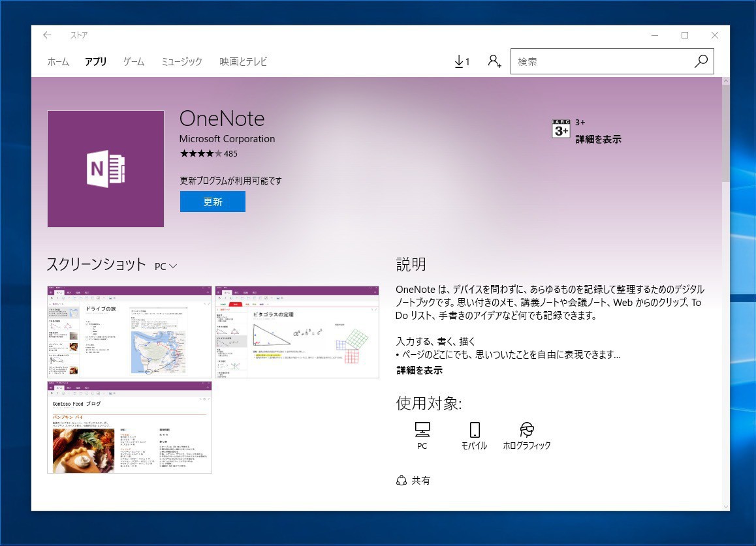Click the モバイル device icon
This screenshot has width=756, height=546.
(475, 436)
